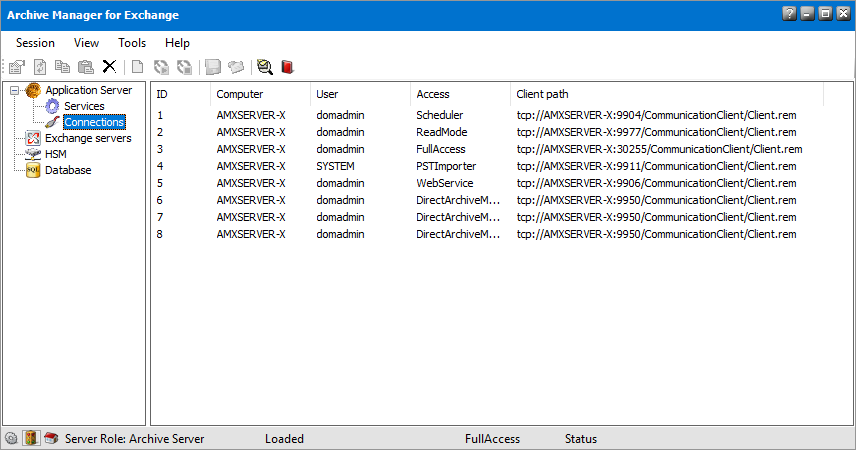Sort by the Computer column header
Image resolution: width=856 pixels, height=450 pixels.
pyautogui.click(x=260, y=94)
